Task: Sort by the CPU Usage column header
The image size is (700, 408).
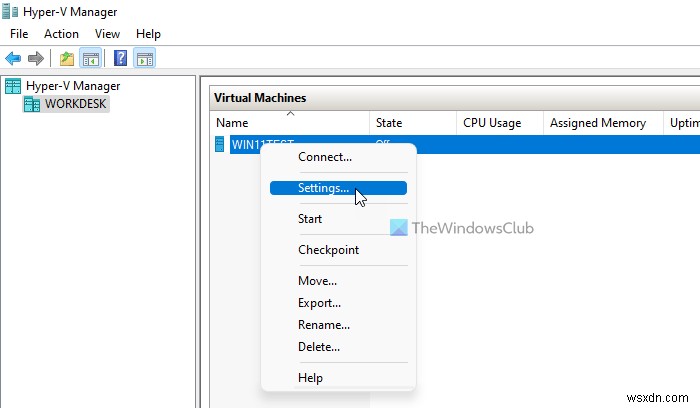Action: click(x=500, y=123)
